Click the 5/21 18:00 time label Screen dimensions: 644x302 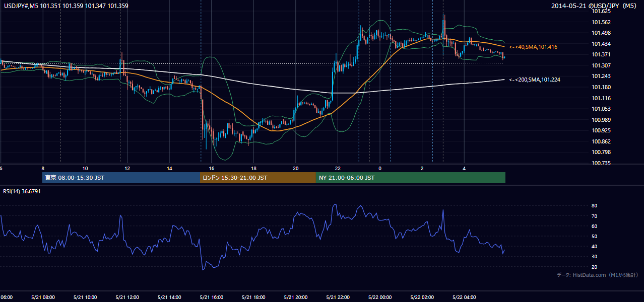pos(253,297)
